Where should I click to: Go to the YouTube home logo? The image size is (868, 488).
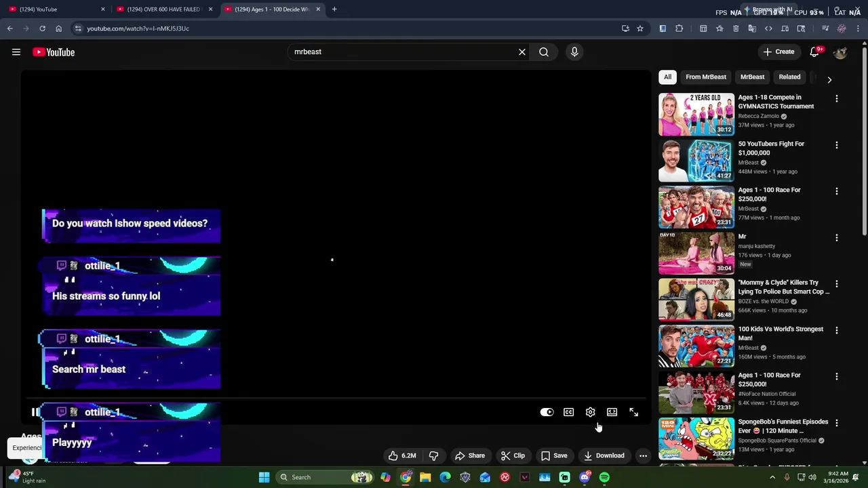54,52
